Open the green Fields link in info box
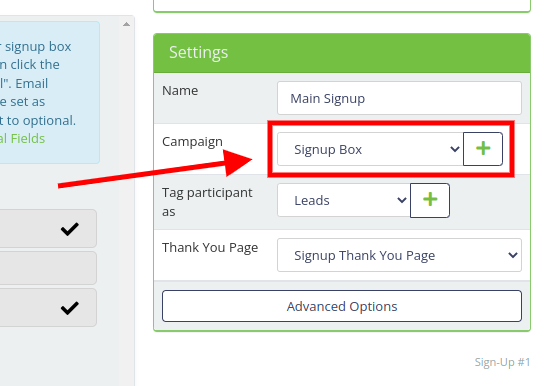Screen dimensions: 548x386 28,139
